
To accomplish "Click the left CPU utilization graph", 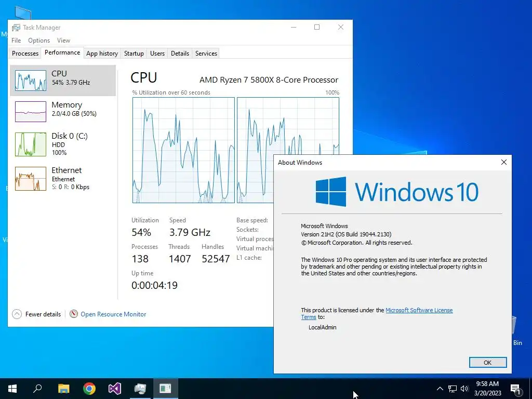I will tap(183, 150).
